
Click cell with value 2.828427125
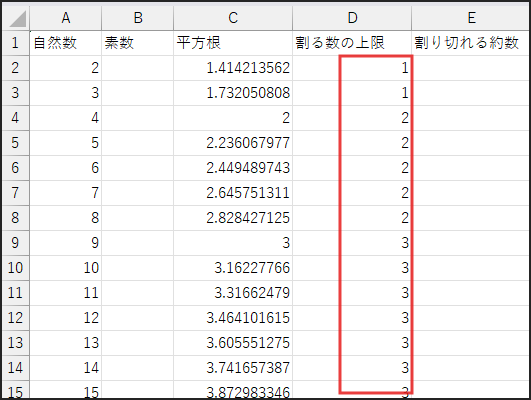coord(233,218)
